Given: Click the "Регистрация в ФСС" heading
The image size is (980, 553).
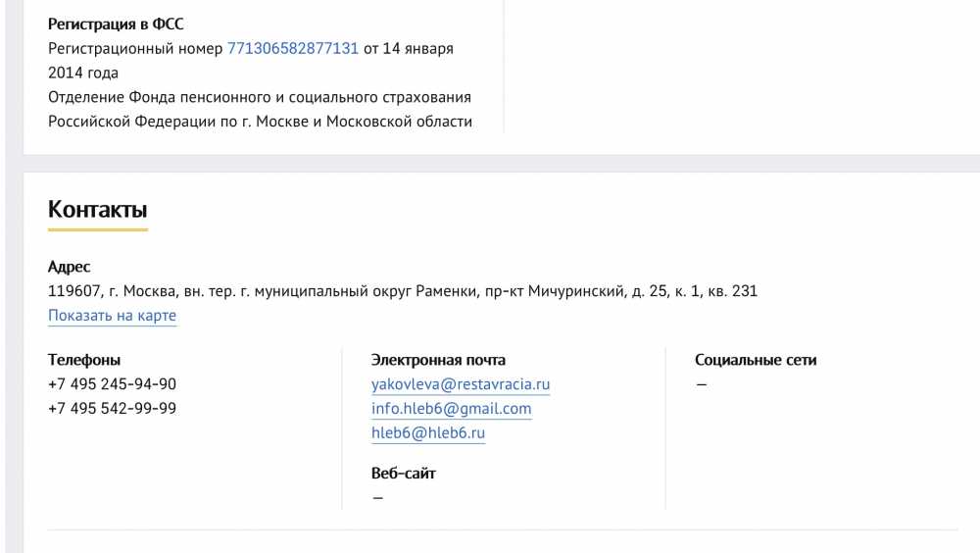Looking at the screenshot, I should tap(116, 25).
